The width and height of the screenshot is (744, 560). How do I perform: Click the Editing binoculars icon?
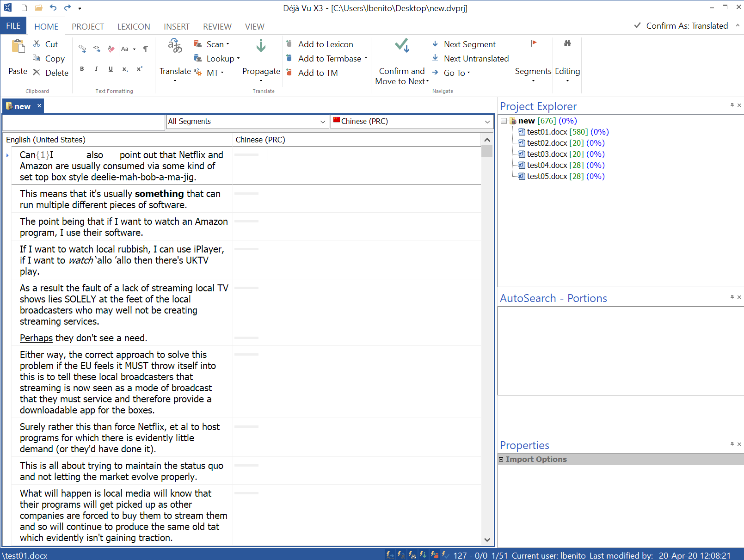coord(567,43)
